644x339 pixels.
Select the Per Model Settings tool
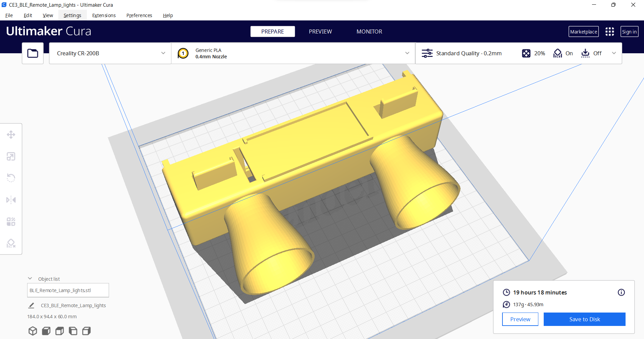pyautogui.click(x=11, y=222)
